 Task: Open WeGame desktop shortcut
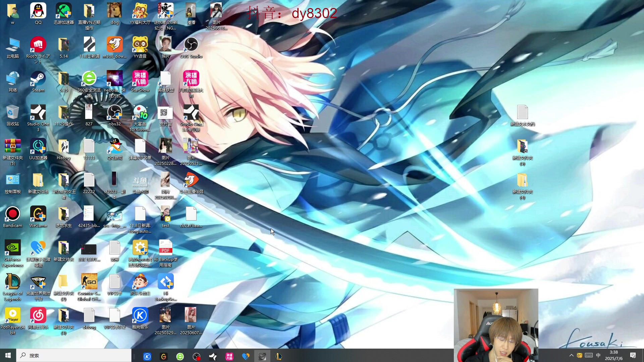click(x=38, y=214)
